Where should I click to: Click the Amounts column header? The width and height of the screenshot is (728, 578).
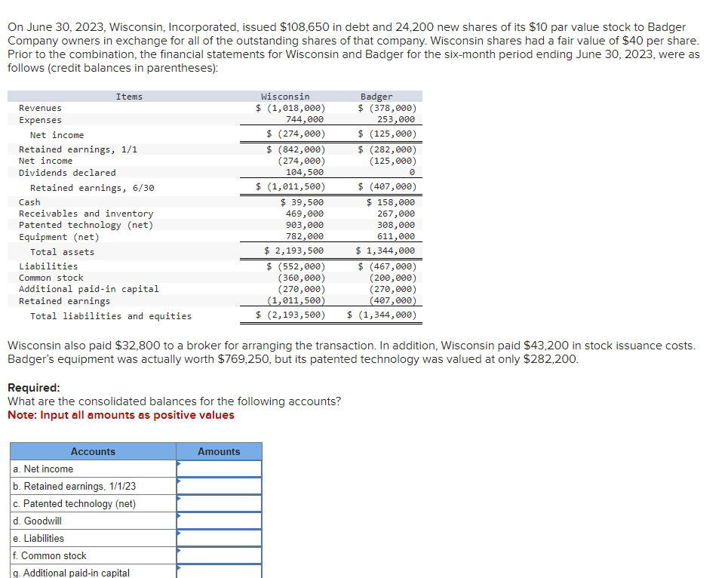[219, 451]
